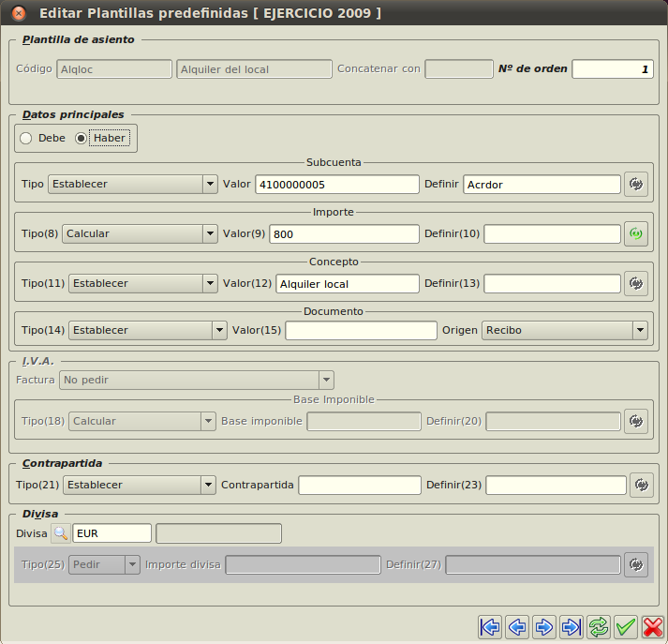Click the Valor(9) field with 800
668x644 pixels.
point(344,234)
